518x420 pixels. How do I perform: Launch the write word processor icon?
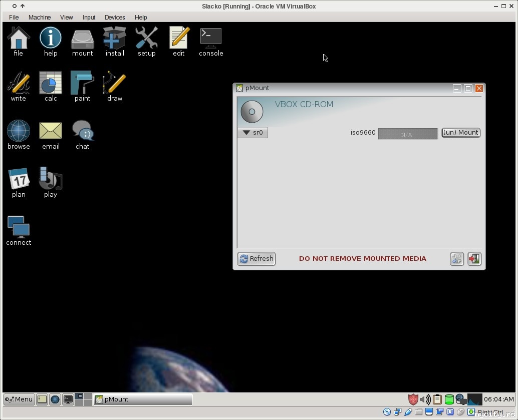click(x=19, y=86)
